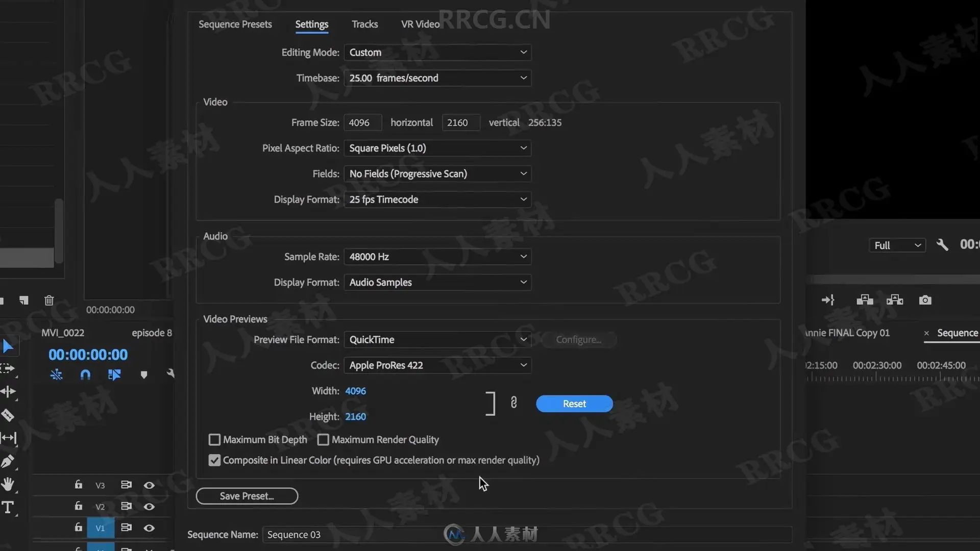Screen dimensions: 980x551
Task: Switch to the Tracks tab
Action: coord(364,24)
